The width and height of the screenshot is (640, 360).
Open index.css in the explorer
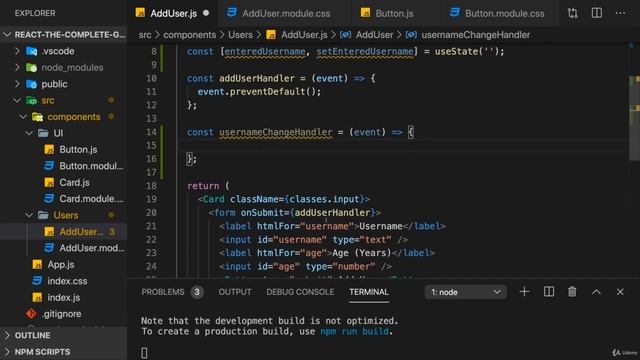67,281
